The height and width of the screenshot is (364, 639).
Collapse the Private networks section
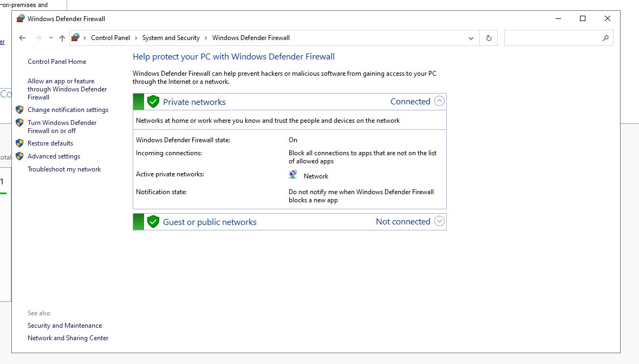[439, 101]
